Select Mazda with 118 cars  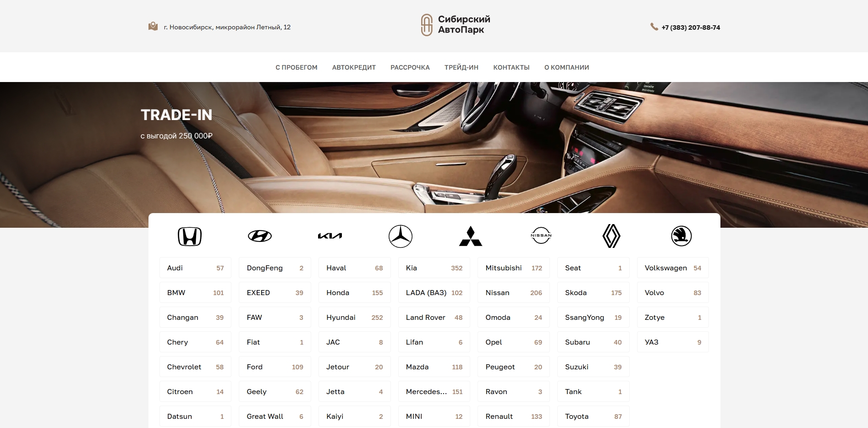(434, 367)
